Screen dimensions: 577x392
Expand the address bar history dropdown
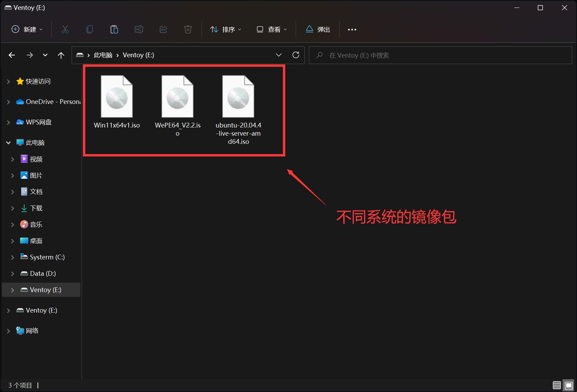(279, 55)
